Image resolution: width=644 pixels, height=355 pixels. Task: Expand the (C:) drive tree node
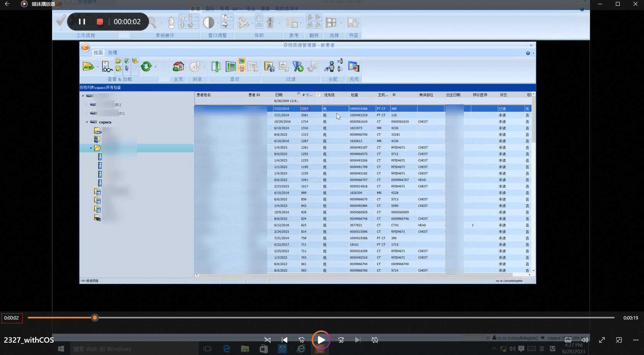coord(86,113)
